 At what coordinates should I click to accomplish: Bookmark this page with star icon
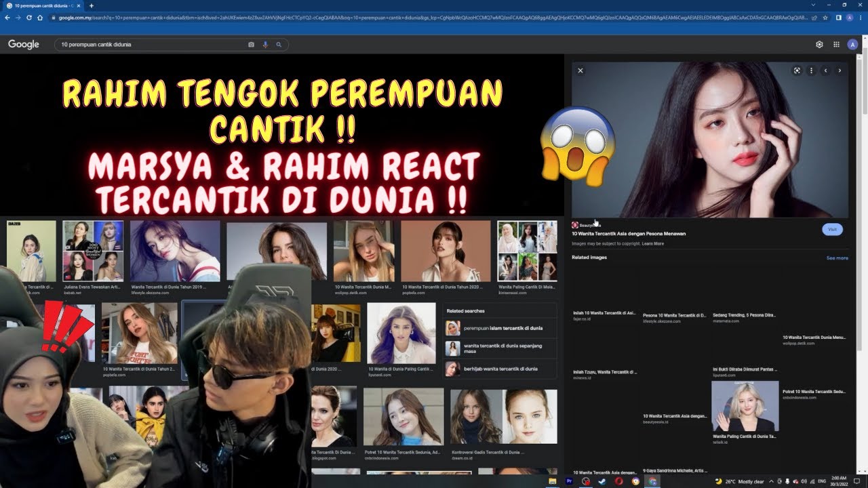click(x=825, y=18)
